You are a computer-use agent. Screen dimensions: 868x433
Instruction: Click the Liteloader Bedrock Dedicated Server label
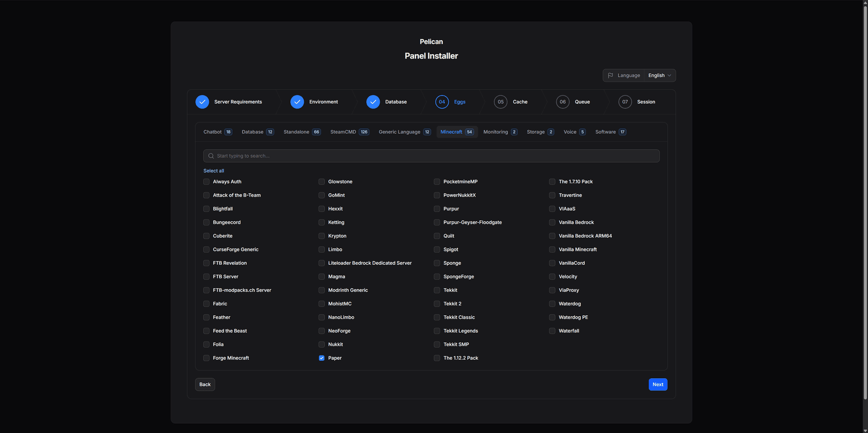(370, 263)
